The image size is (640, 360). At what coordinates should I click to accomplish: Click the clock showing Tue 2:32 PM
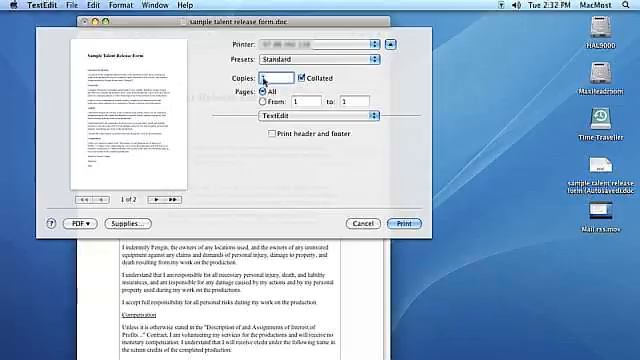pos(549,5)
